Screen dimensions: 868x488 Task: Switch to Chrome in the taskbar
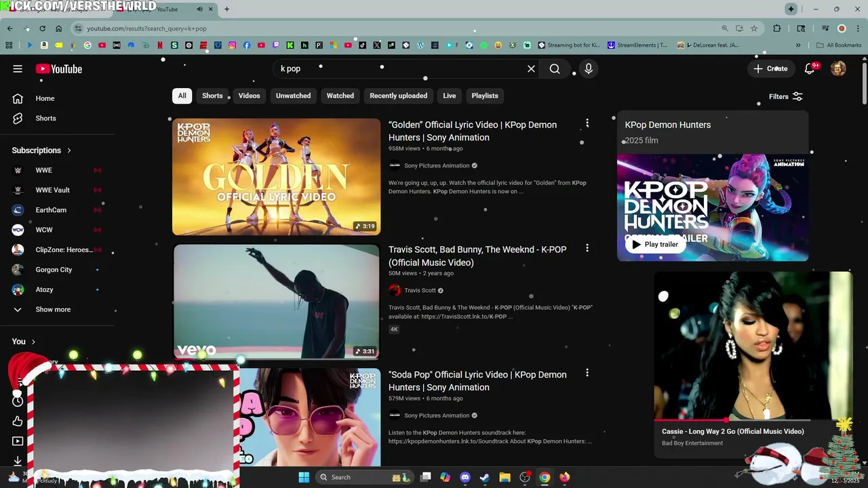pos(545,477)
